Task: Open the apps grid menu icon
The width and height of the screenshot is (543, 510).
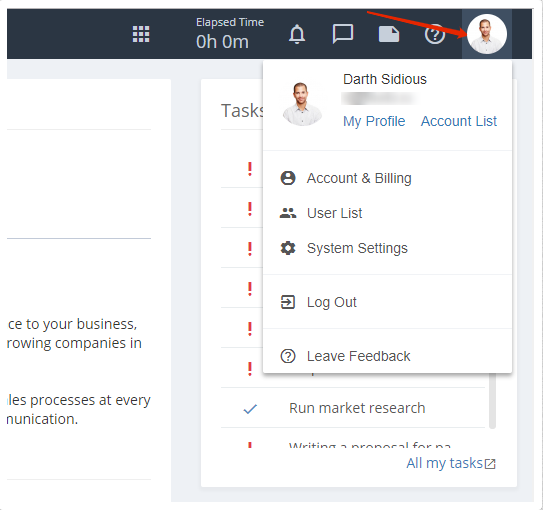Action: pyautogui.click(x=141, y=34)
